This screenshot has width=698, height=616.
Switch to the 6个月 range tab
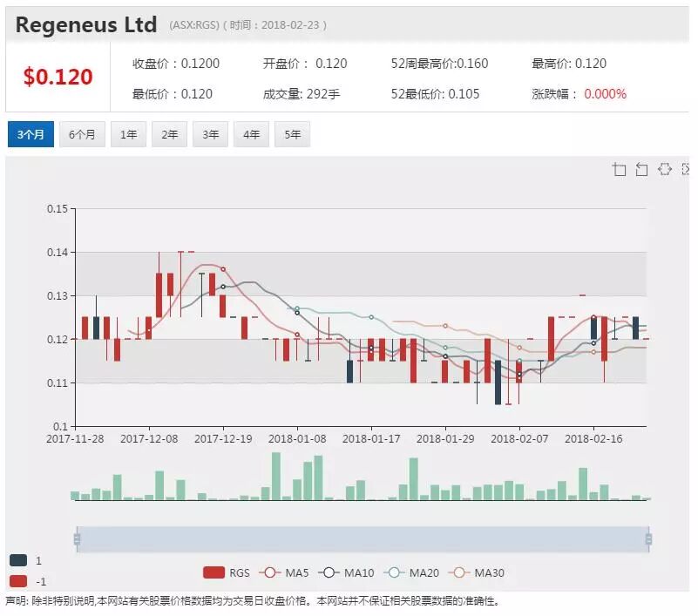pos(82,134)
